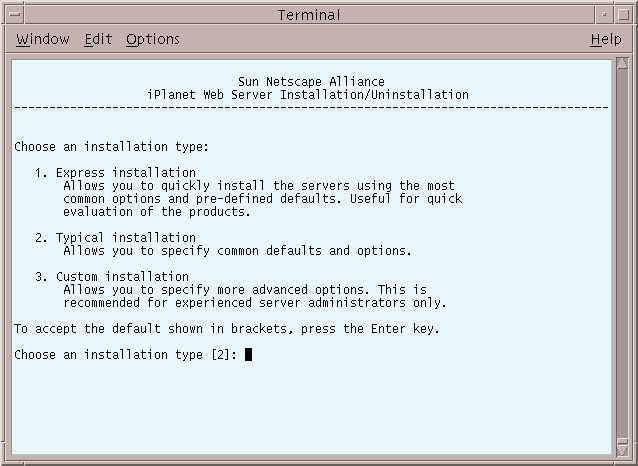Click "2. Typical installation" text
The height and width of the screenshot is (466, 638).
(115, 238)
